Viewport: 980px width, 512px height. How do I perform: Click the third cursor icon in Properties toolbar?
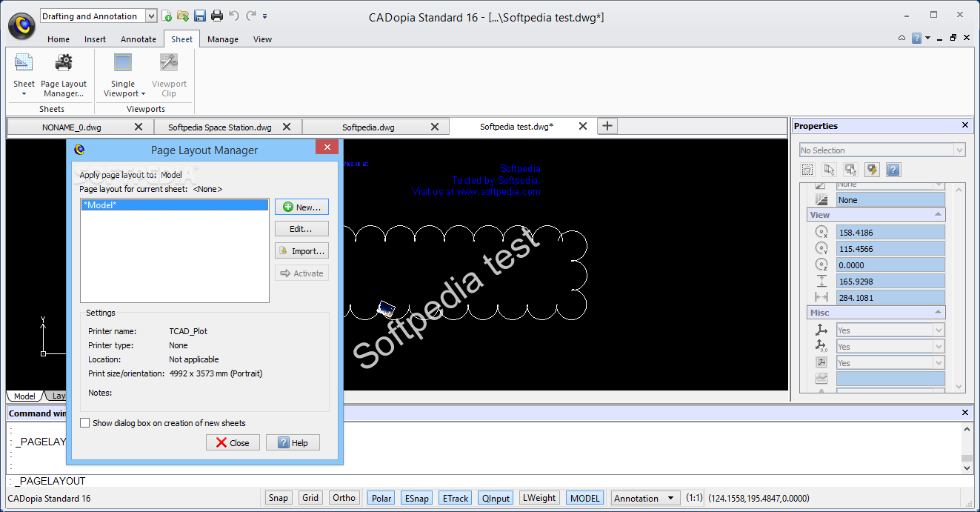[850, 170]
